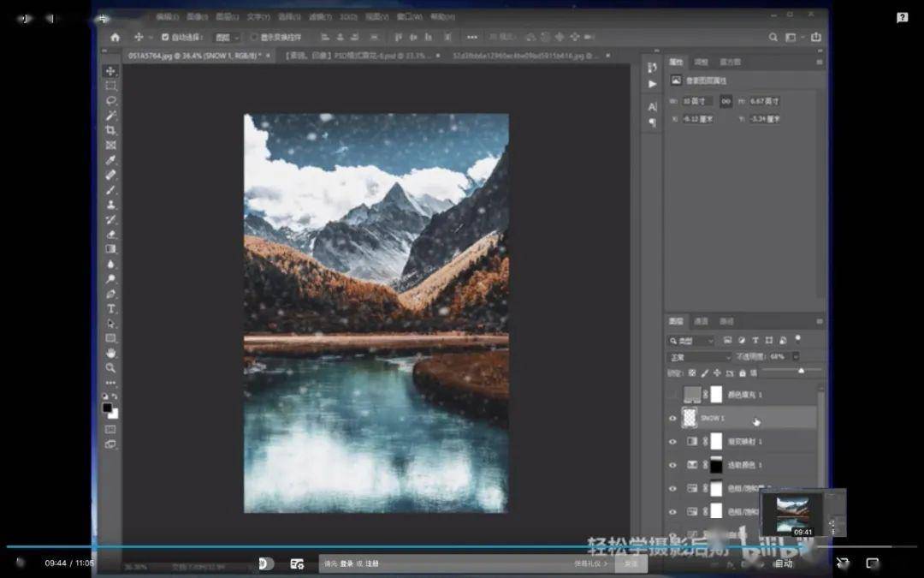
Task: Open the layer blend mode dropdown
Action: coord(699,357)
